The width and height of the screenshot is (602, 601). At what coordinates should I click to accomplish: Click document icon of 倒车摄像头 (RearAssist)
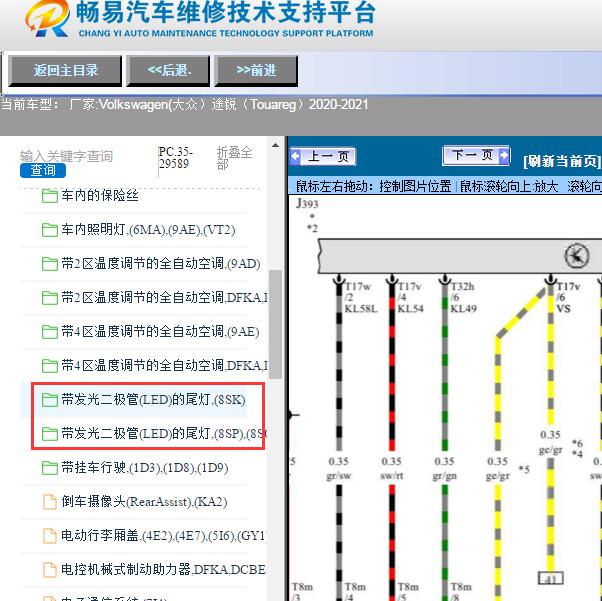[x=50, y=502]
